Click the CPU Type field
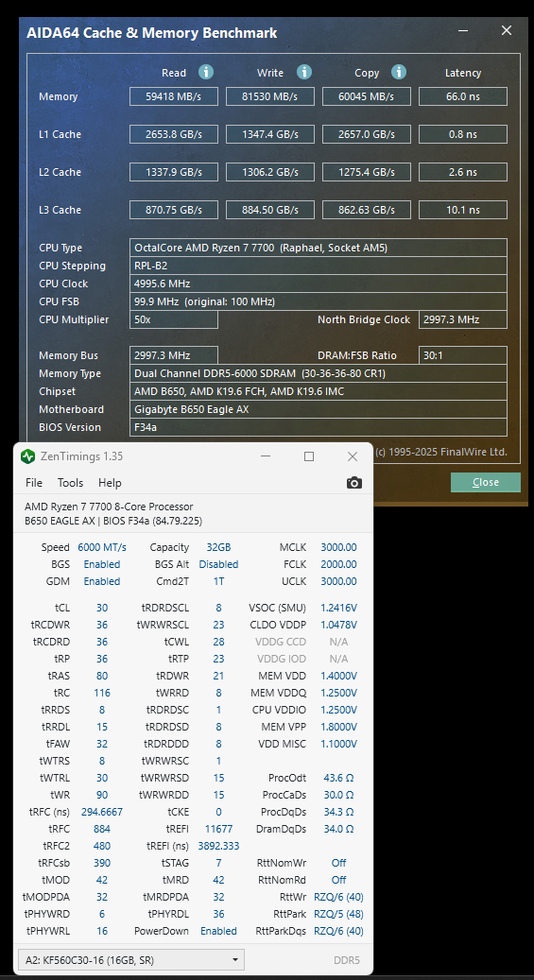Viewport: 534px width, 980px height. click(319, 248)
